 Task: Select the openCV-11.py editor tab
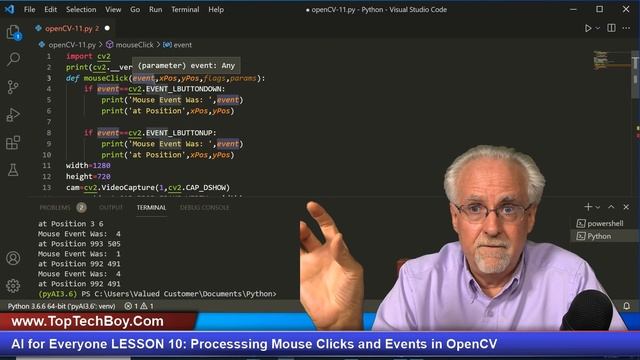72,28
